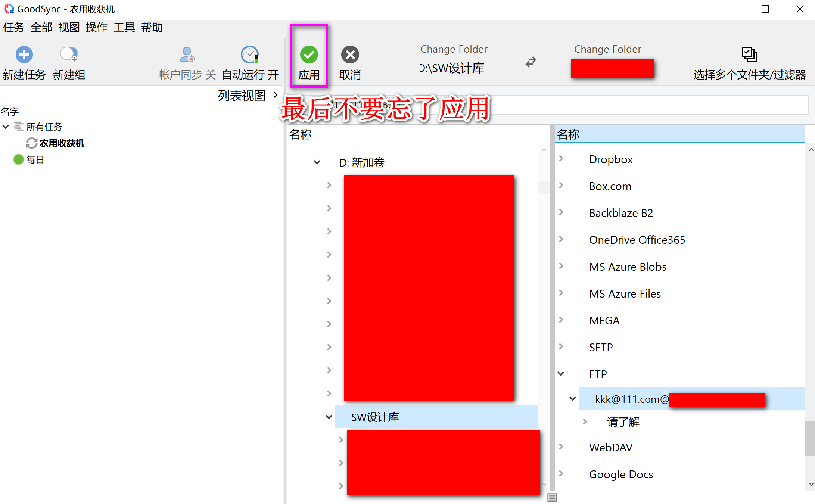
Task: Expand the WebDAV node
Action: [x=561, y=447]
